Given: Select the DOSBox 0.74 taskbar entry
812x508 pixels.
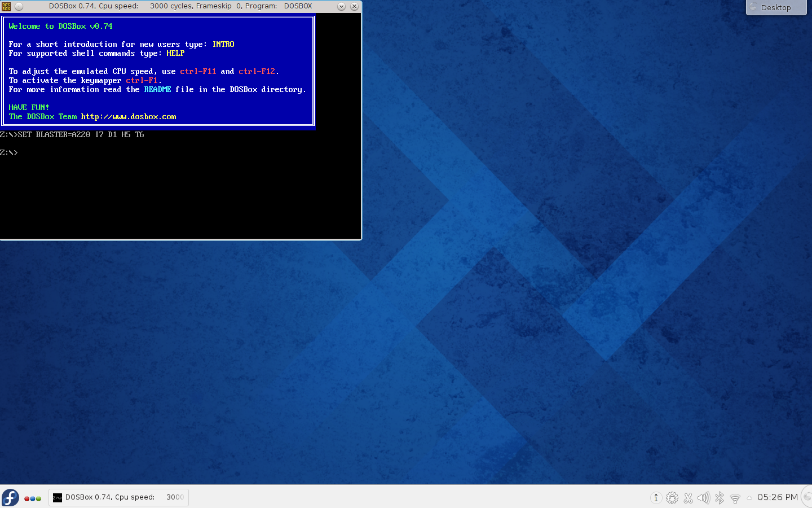Looking at the screenshot, I should (x=118, y=497).
